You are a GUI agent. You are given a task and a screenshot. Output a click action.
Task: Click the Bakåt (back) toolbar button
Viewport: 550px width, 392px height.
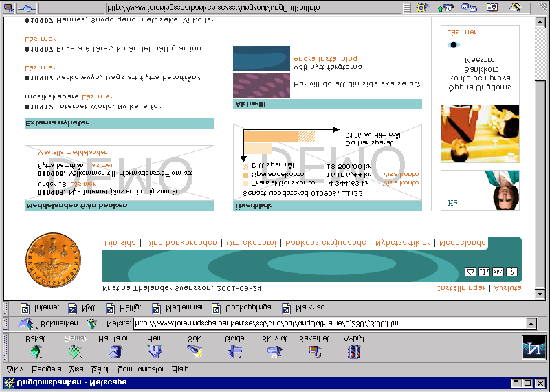(35, 347)
